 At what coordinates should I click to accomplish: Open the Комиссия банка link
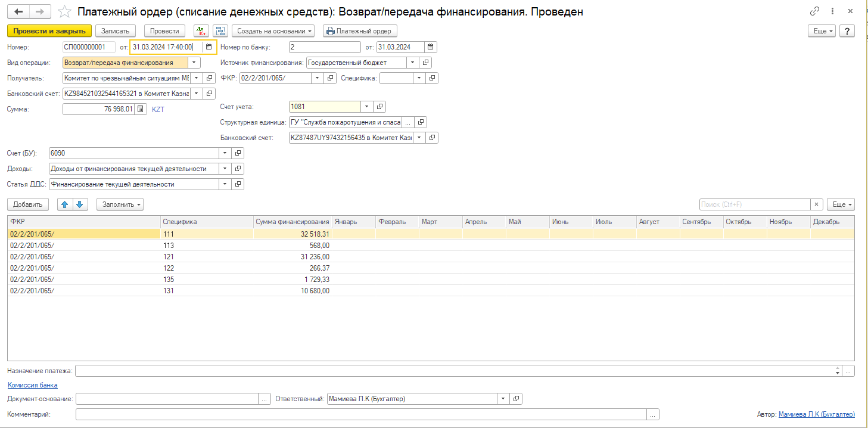click(x=33, y=385)
